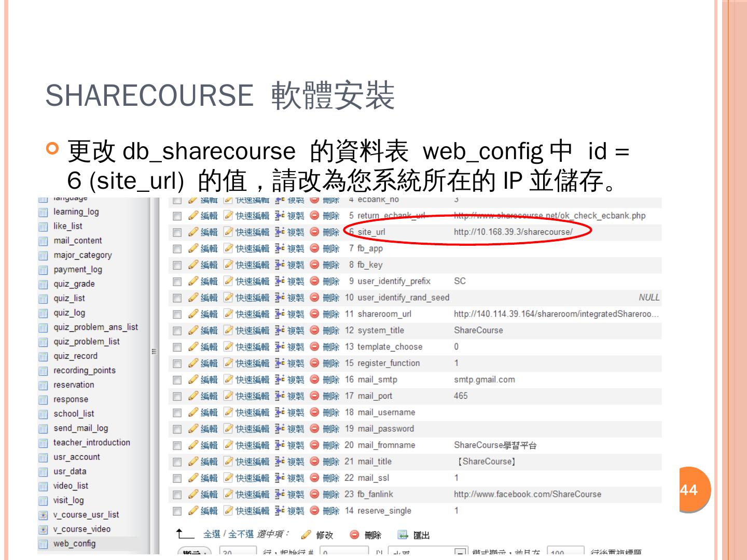Click the copy icon in mail_username row
This screenshot has width=747, height=560.
(280, 412)
